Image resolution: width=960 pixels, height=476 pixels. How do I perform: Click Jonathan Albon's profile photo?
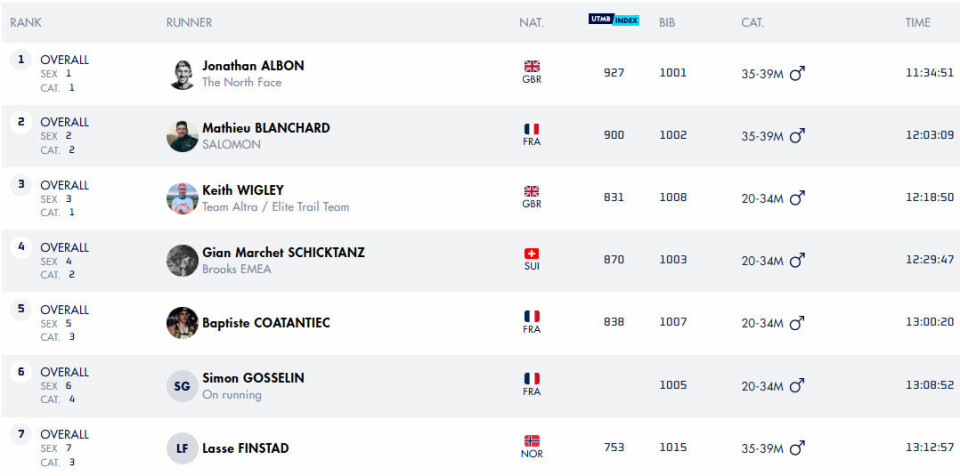(182, 74)
